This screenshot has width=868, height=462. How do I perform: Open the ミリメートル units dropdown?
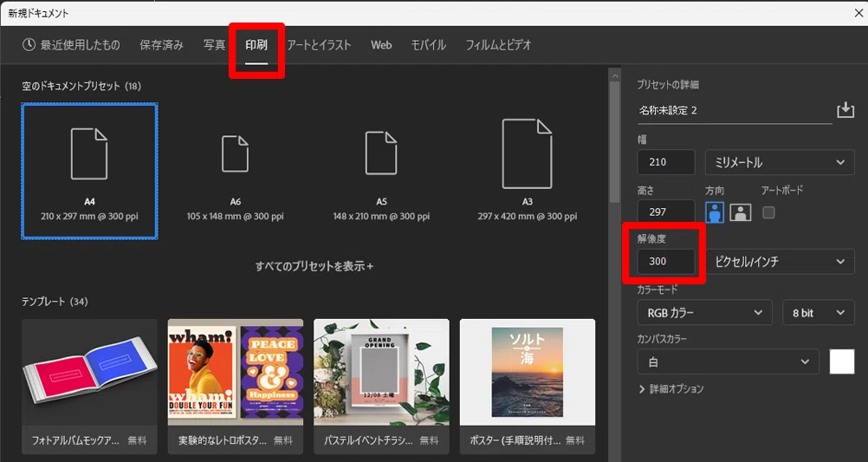click(780, 162)
